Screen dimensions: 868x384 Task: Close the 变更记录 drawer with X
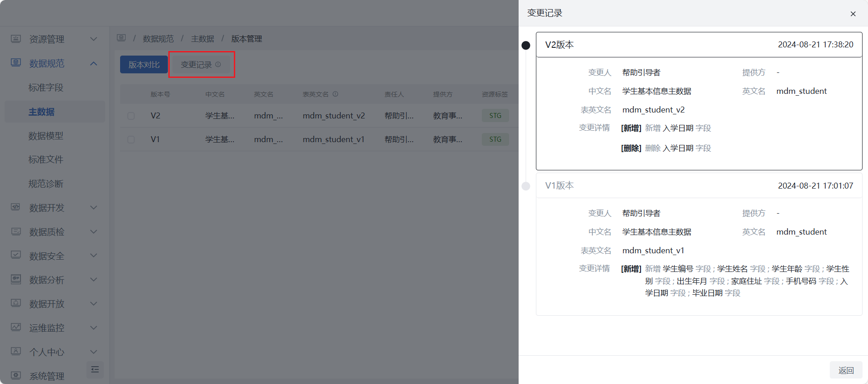point(853,14)
